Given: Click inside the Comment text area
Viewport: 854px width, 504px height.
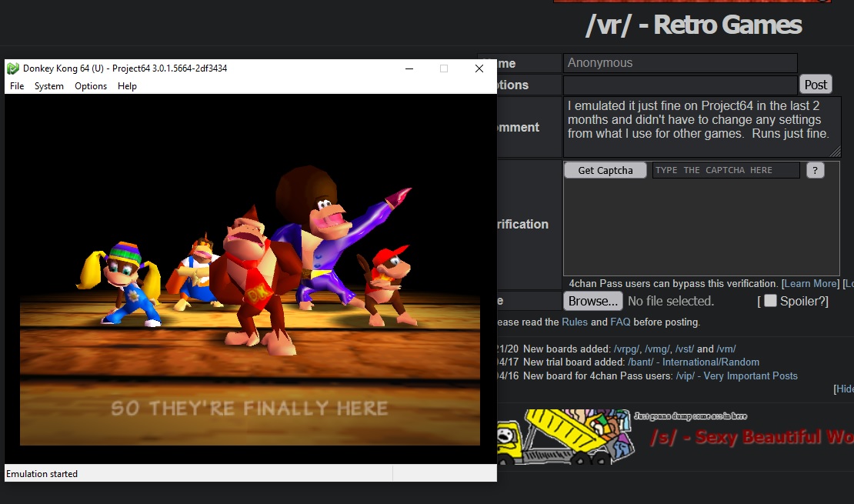Looking at the screenshot, I should point(702,127).
